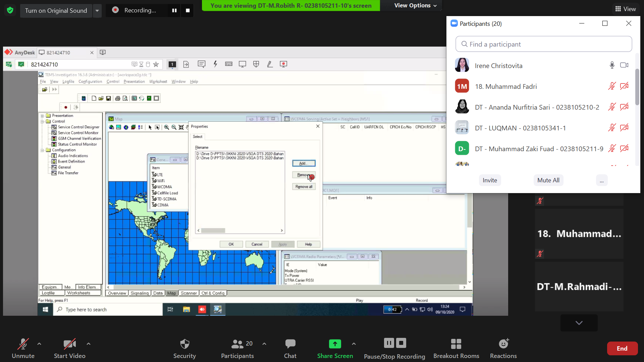This screenshot has height=362, width=644.
Task: Toggle Irene Christovita's microphone icon
Action: [x=612, y=65]
